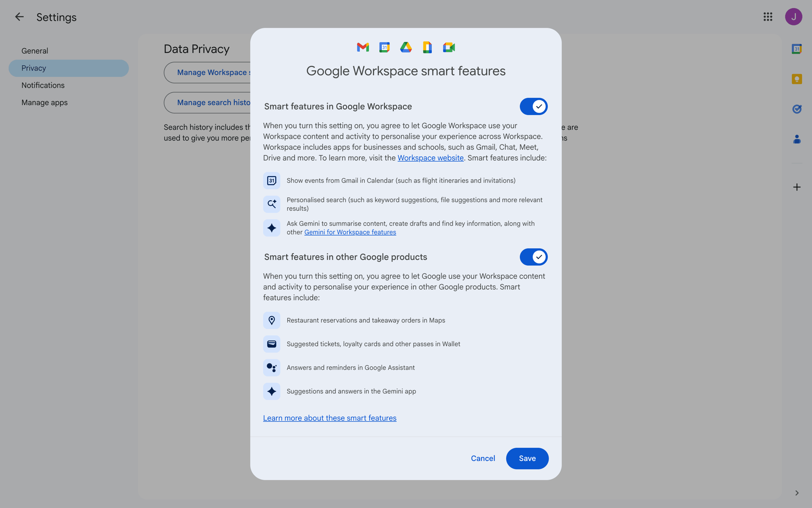
Task: Cancel the smart features dialog
Action: point(483,458)
